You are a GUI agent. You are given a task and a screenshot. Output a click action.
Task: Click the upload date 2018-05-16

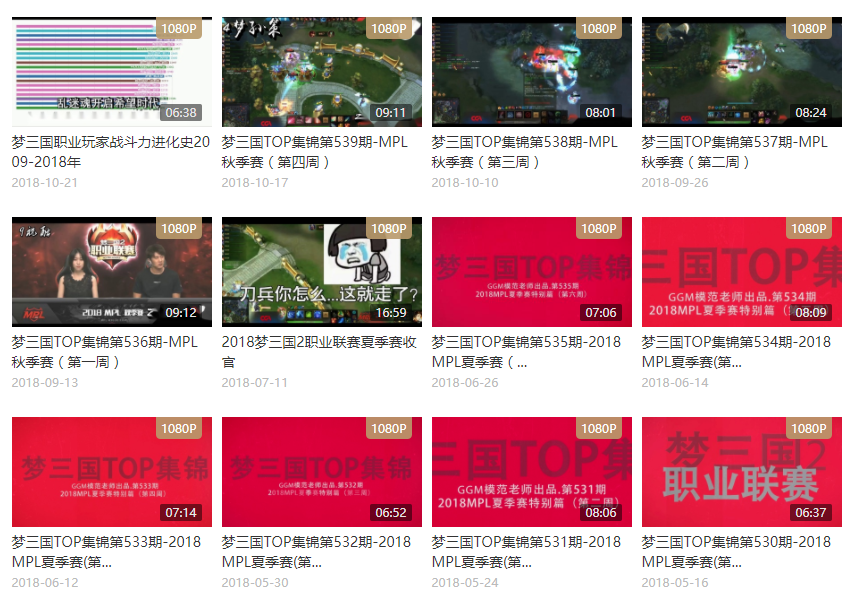pyautogui.click(x=675, y=583)
